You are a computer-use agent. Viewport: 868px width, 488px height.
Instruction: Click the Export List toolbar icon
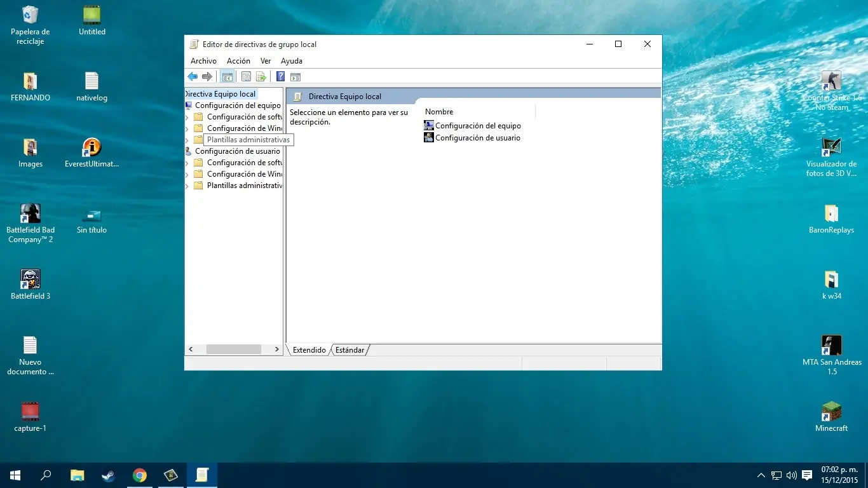[x=261, y=77]
